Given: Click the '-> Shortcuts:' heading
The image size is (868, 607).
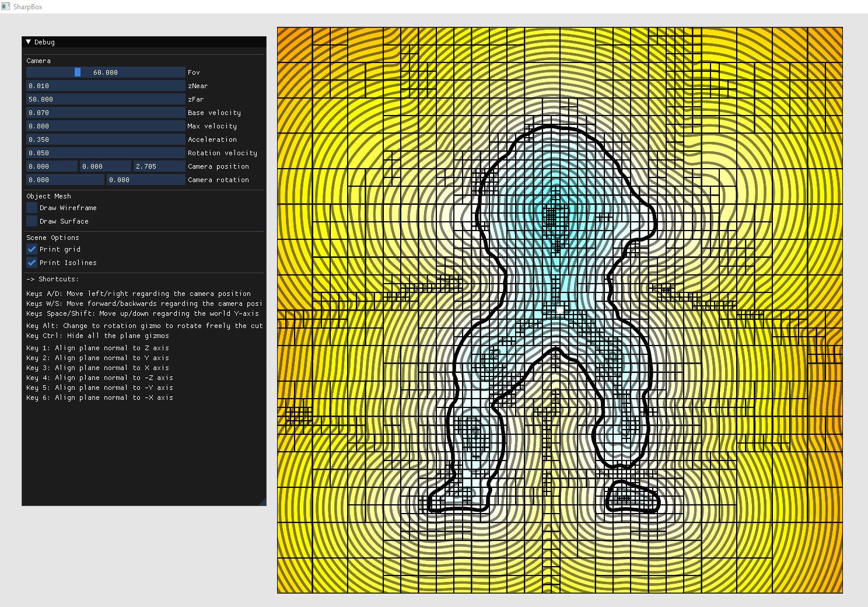Looking at the screenshot, I should tap(52, 279).
